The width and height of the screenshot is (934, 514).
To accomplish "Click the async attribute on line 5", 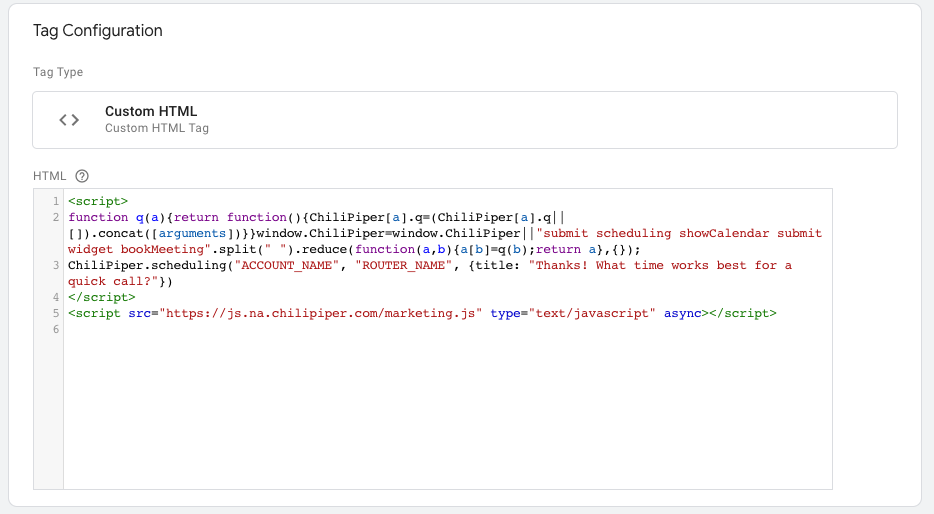I will point(683,313).
